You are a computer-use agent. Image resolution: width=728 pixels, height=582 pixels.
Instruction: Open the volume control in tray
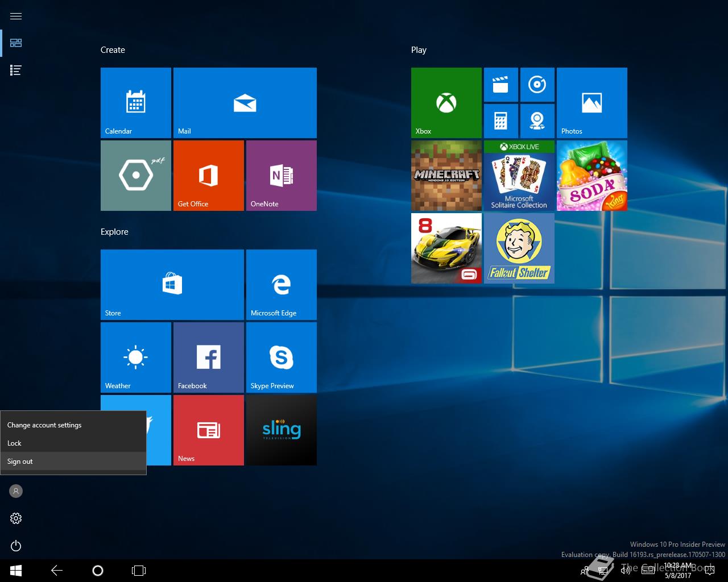coord(626,571)
